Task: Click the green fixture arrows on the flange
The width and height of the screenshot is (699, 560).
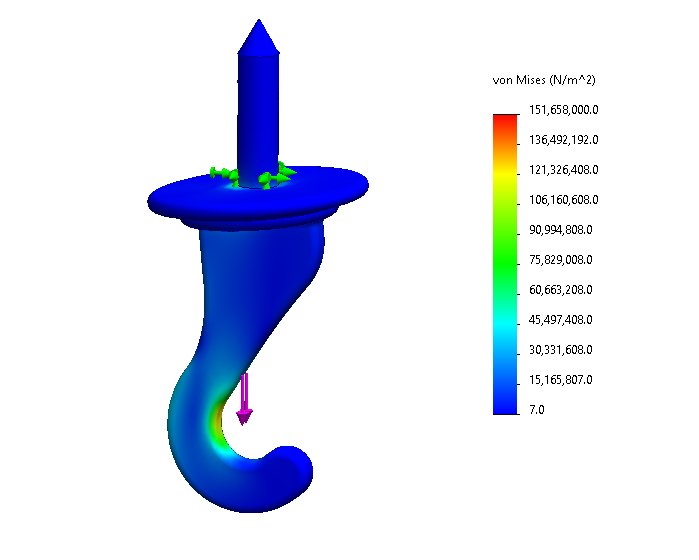Action: point(253,175)
